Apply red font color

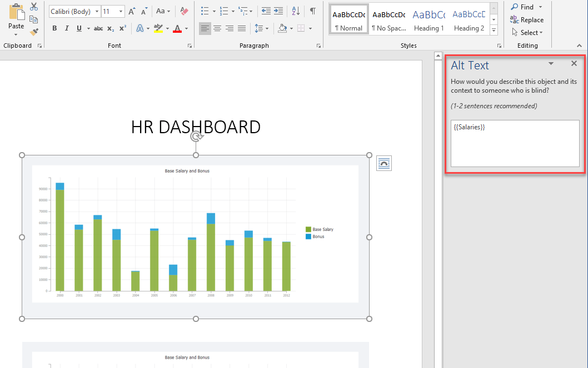(x=177, y=28)
